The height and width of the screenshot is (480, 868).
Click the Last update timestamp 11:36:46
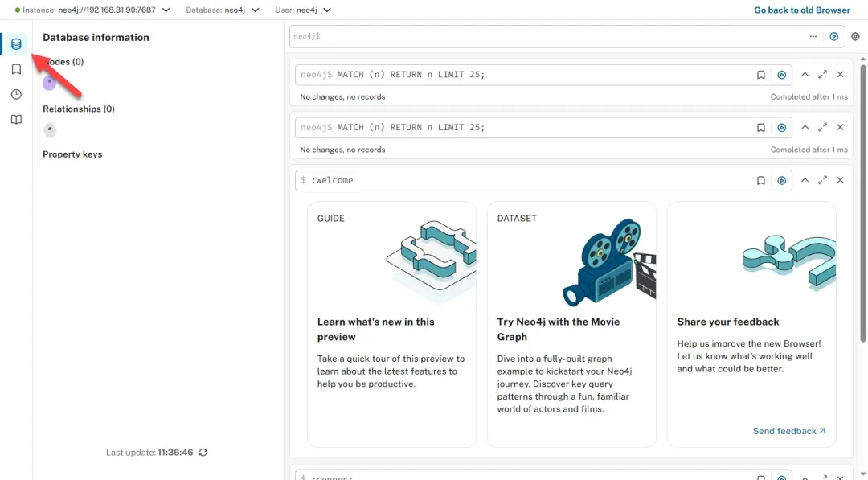(175, 453)
